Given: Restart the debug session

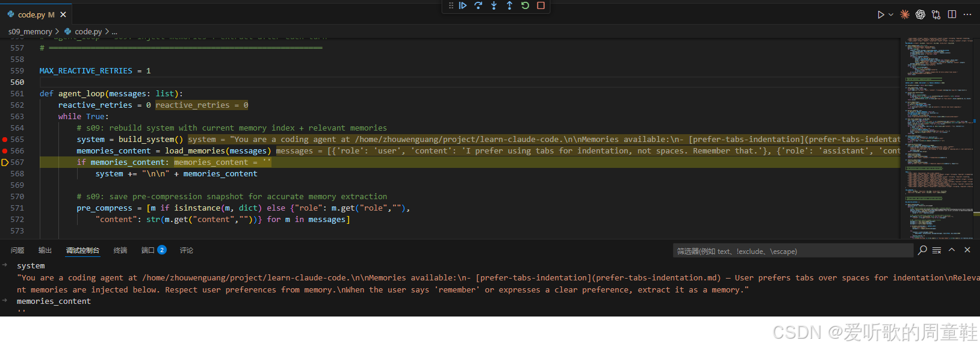Looking at the screenshot, I should click(x=525, y=5).
